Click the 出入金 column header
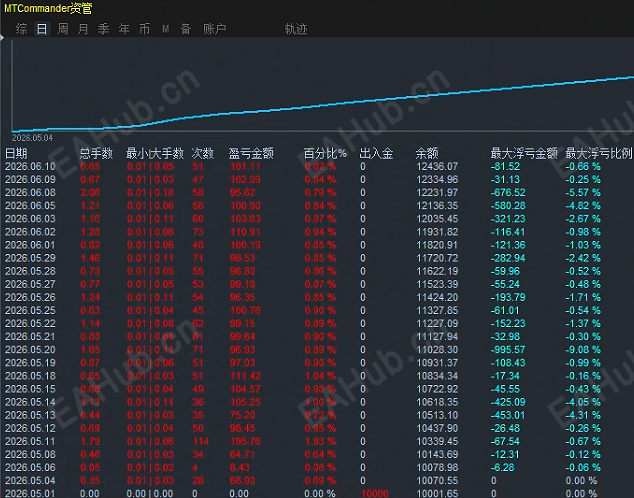 point(376,153)
